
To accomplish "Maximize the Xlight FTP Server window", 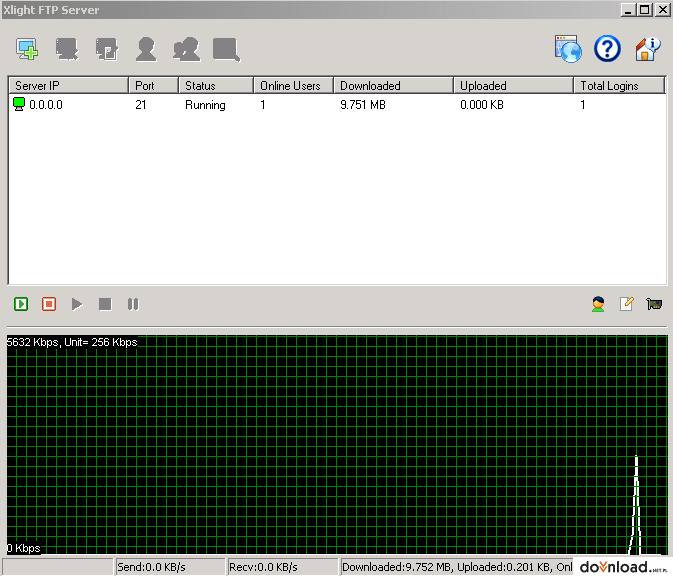I will pos(645,9).
